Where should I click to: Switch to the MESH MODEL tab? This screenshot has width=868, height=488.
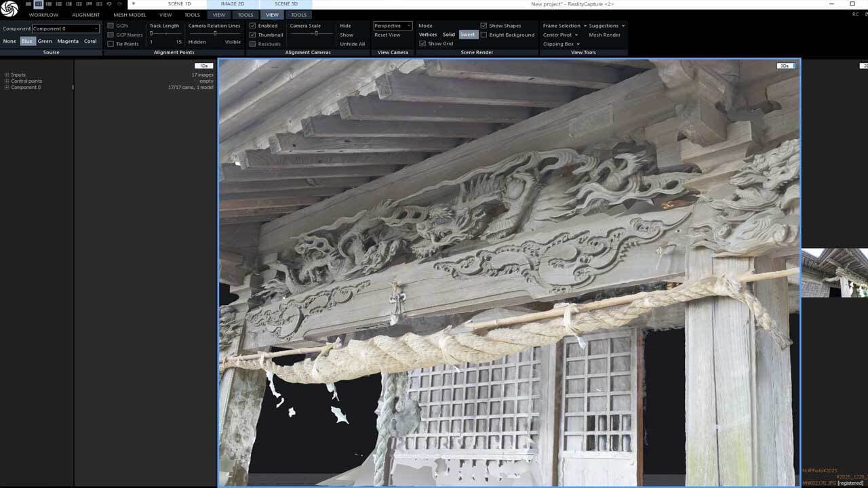[130, 15]
